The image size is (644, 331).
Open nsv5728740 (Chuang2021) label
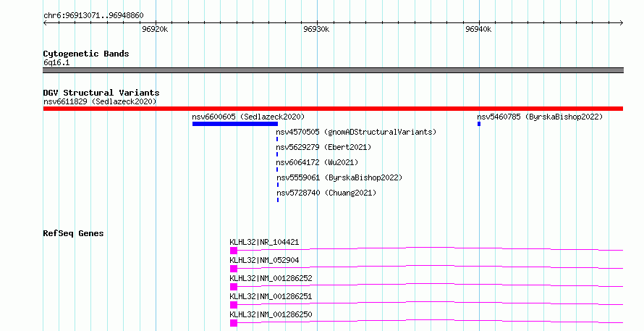(326, 193)
